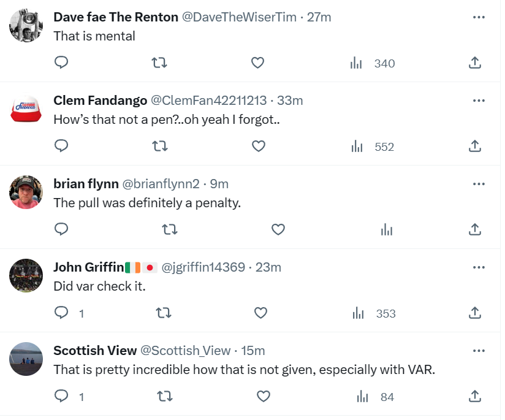The width and height of the screenshot is (505, 420).
Task: Open @brianflynn2 profile handle link
Action: point(161,184)
